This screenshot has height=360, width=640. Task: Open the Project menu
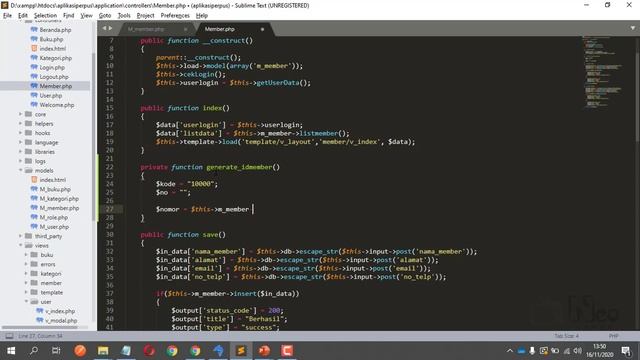coord(145,16)
